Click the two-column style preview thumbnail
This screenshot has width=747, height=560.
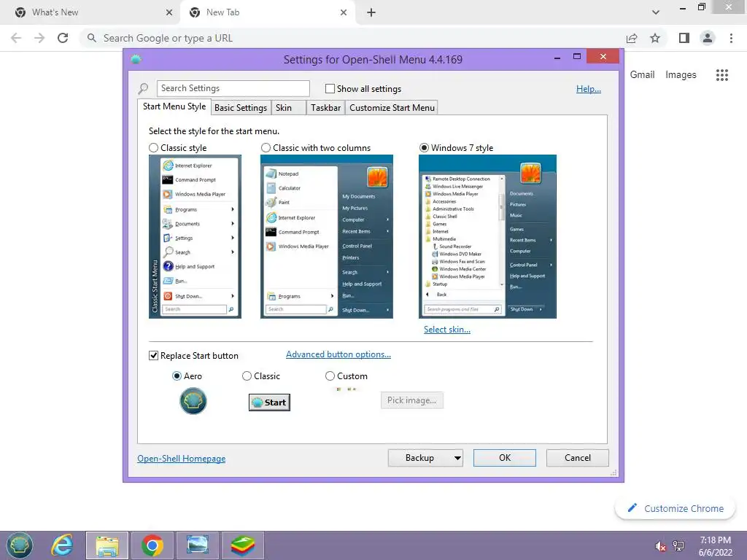point(326,237)
